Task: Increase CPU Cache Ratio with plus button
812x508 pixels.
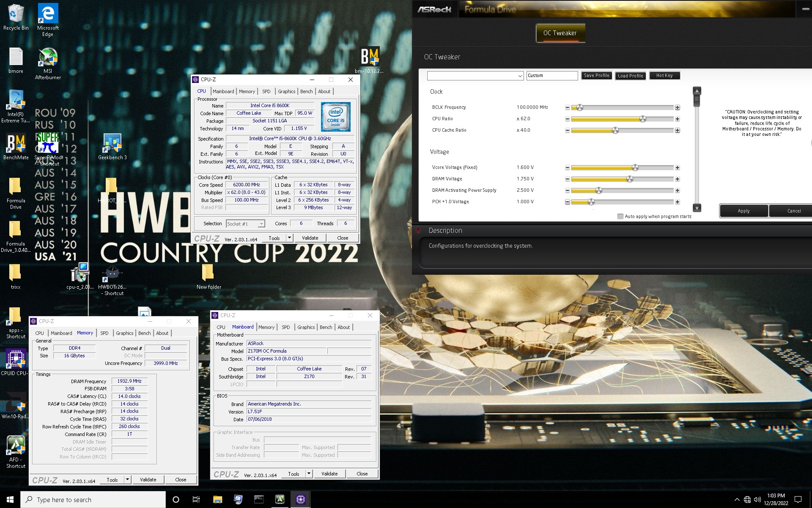Action: pos(678,130)
